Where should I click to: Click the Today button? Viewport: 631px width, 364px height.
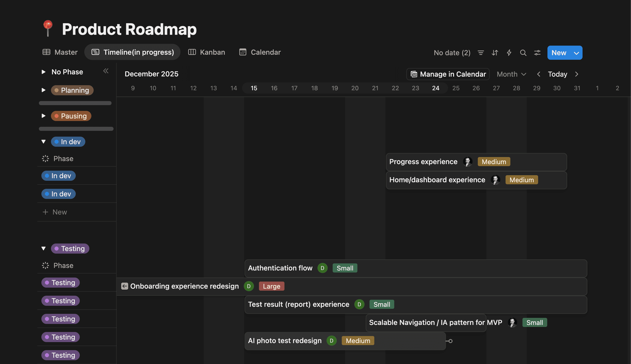point(557,74)
